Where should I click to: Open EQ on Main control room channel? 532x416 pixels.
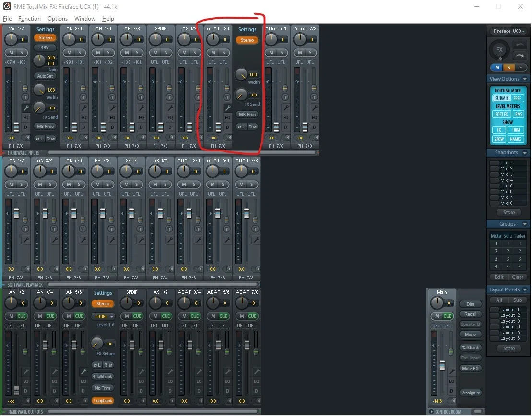click(451, 381)
